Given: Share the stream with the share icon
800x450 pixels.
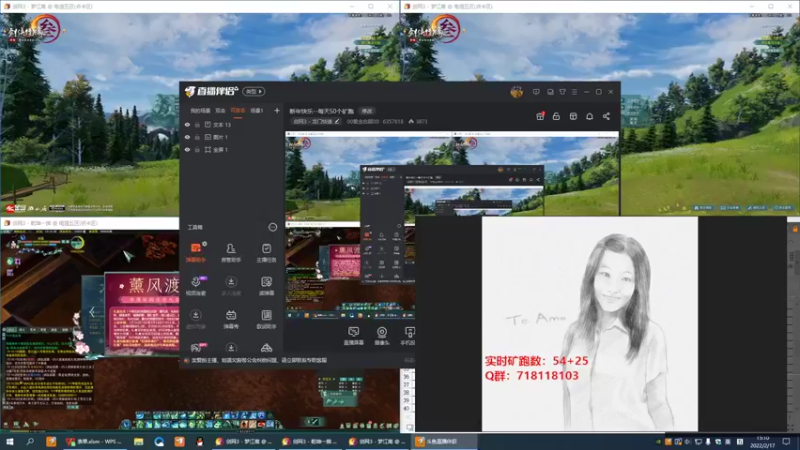Looking at the screenshot, I should point(606,116).
